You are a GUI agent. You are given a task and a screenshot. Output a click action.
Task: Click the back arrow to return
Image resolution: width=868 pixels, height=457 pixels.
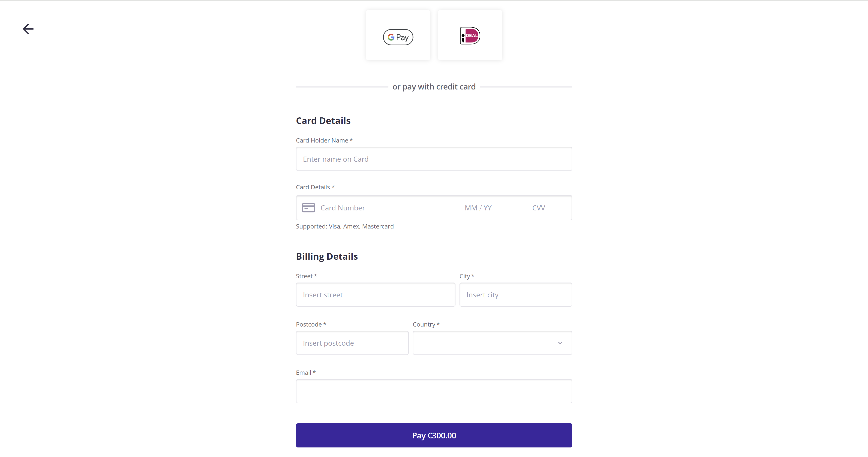pos(28,29)
